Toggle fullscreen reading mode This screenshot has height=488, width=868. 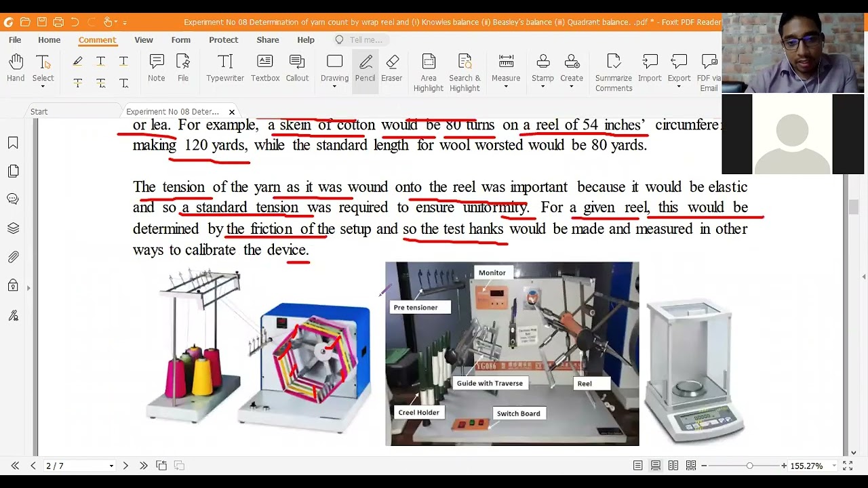(x=848, y=466)
